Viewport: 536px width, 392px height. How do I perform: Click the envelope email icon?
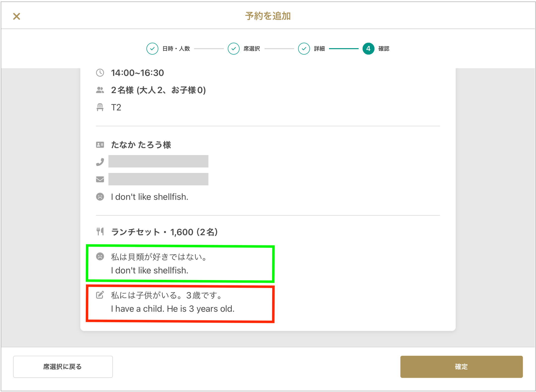[100, 179]
